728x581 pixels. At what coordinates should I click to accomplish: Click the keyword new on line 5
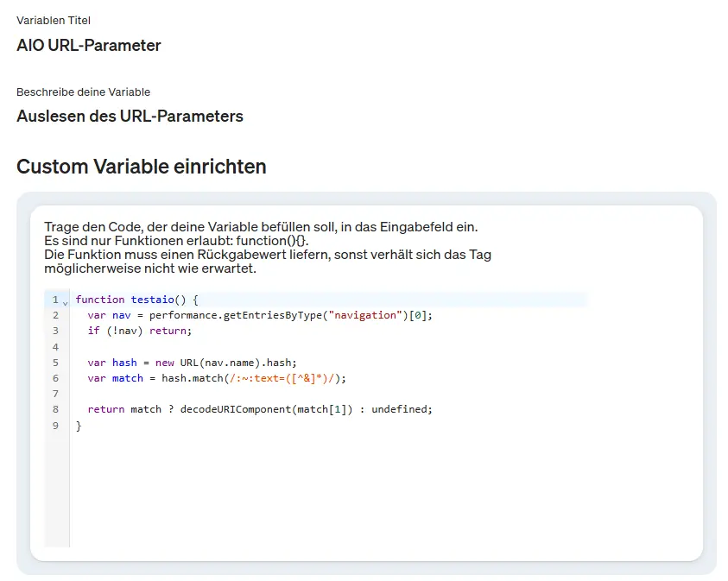point(165,362)
